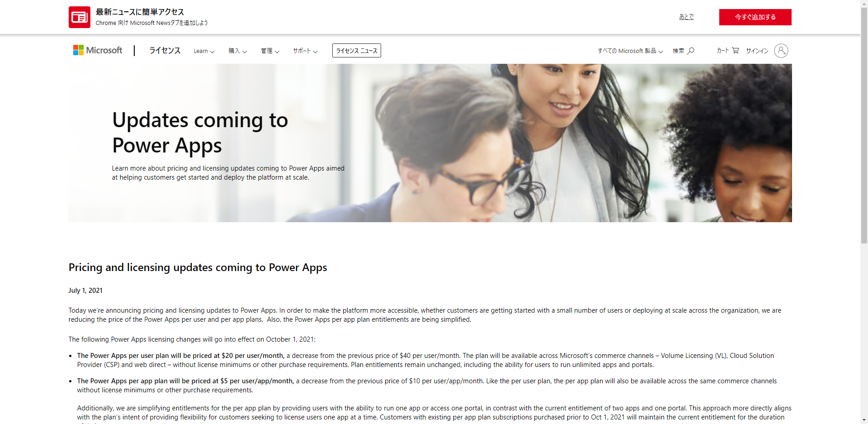
Task: Click the あとで link
Action: (x=686, y=17)
